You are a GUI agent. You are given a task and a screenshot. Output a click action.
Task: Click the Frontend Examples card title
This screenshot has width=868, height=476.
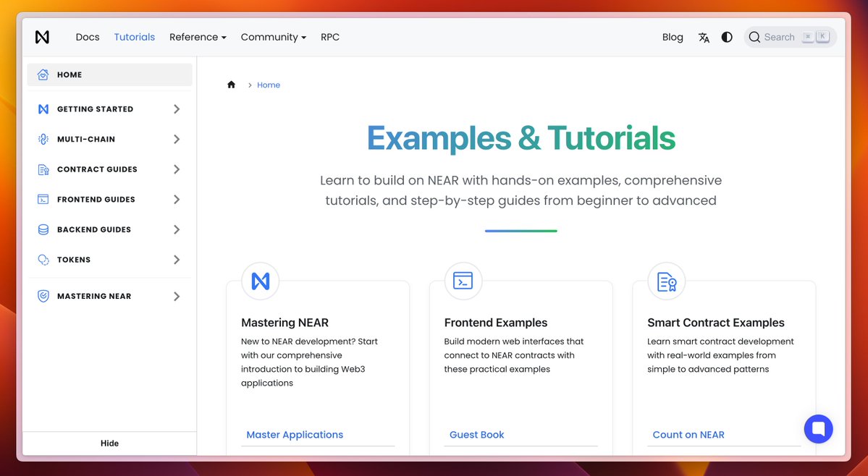[x=496, y=323]
